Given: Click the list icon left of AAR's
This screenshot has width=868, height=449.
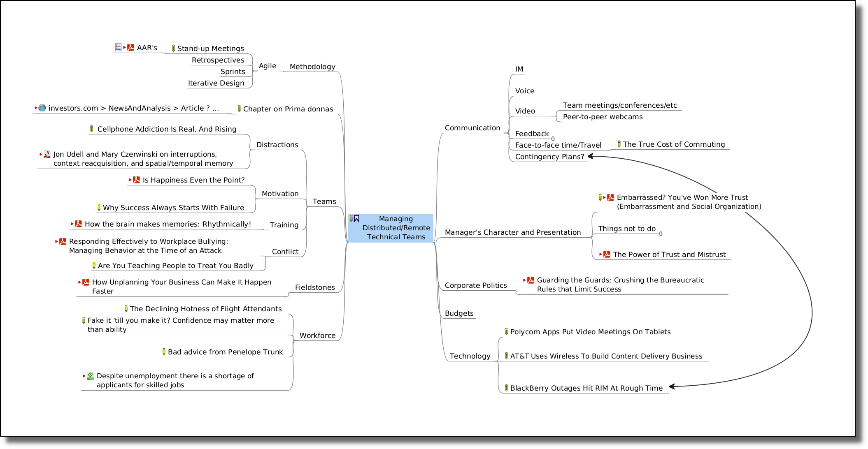Looking at the screenshot, I should pos(118,48).
